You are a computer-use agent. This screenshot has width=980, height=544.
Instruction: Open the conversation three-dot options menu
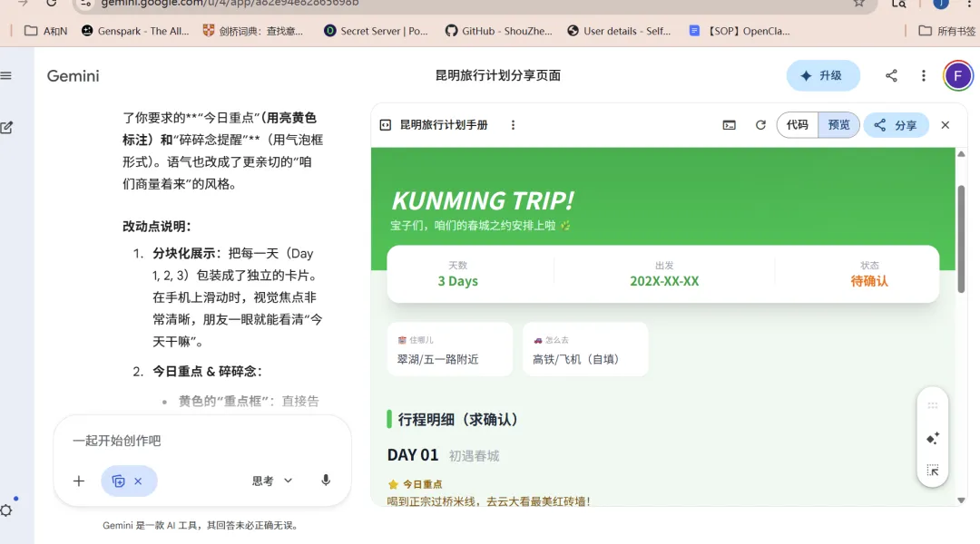pyautogui.click(x=923, y=75)
